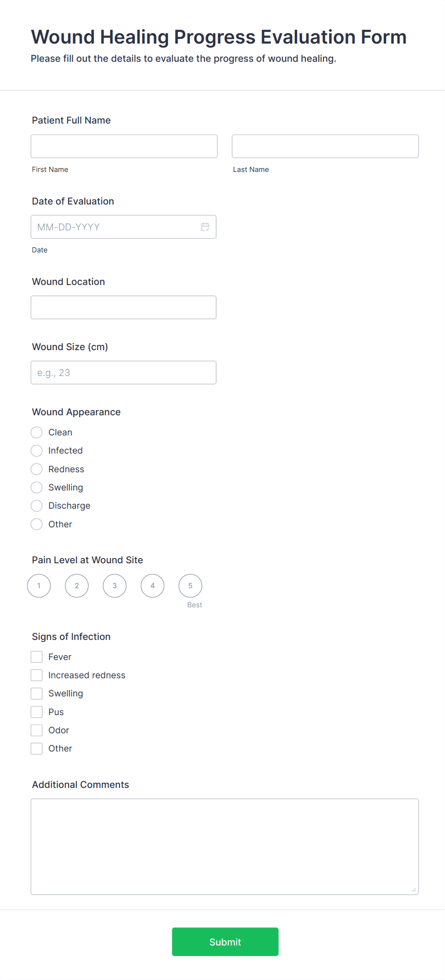Choose Redness radio option
The width and height of the screenshot is (445, 980).
37,469
